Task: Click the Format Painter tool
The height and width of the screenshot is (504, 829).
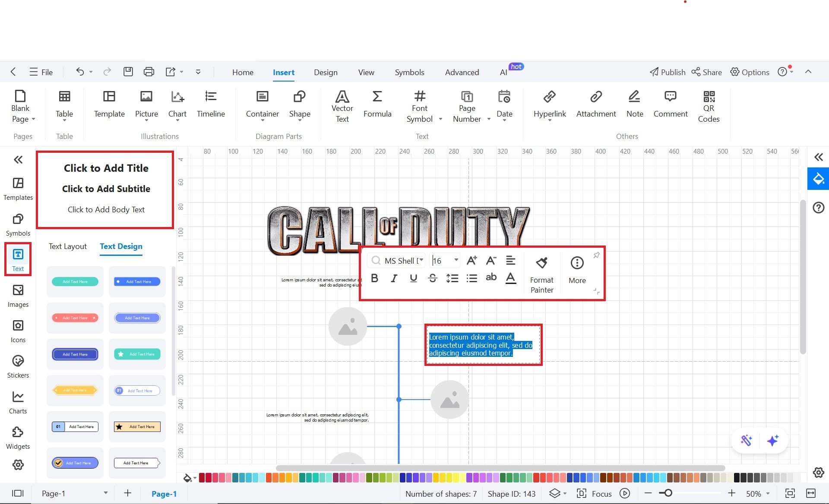Action: point(541,275)
